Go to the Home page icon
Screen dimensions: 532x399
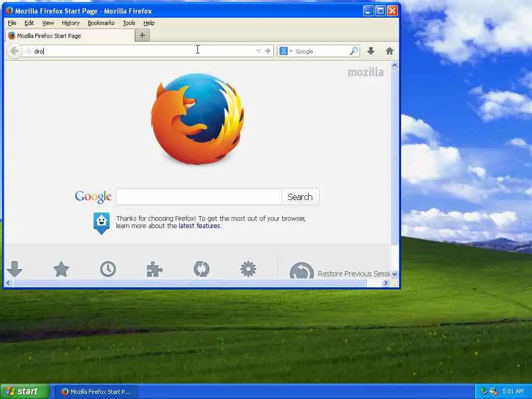[x=390, y=51]
